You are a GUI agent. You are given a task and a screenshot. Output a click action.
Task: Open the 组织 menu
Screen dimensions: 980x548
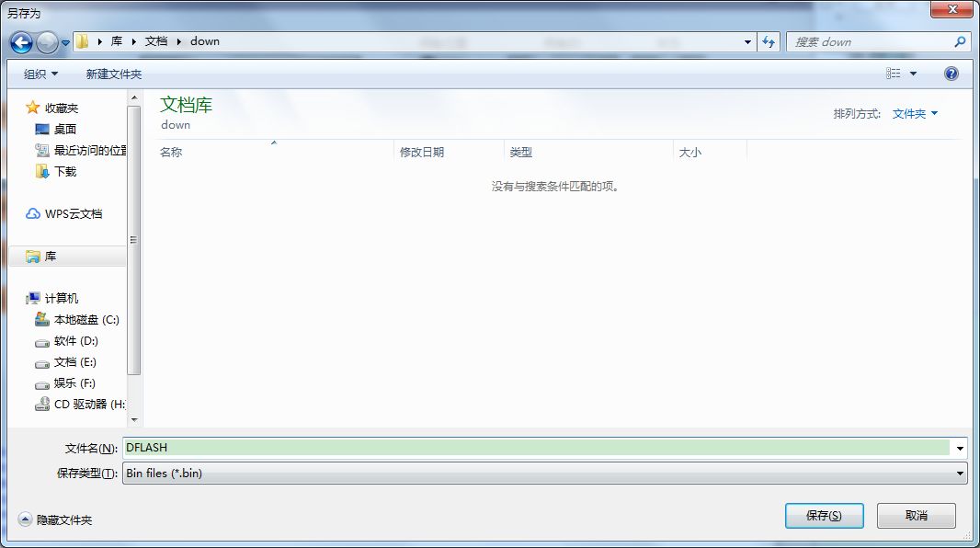click(40, 74)
